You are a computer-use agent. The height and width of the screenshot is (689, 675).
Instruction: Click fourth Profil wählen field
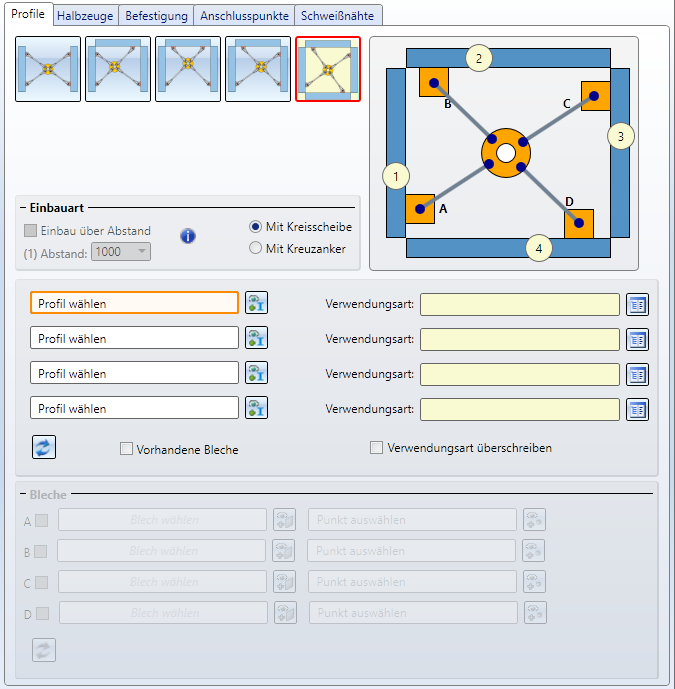click(x=134, y=408)
